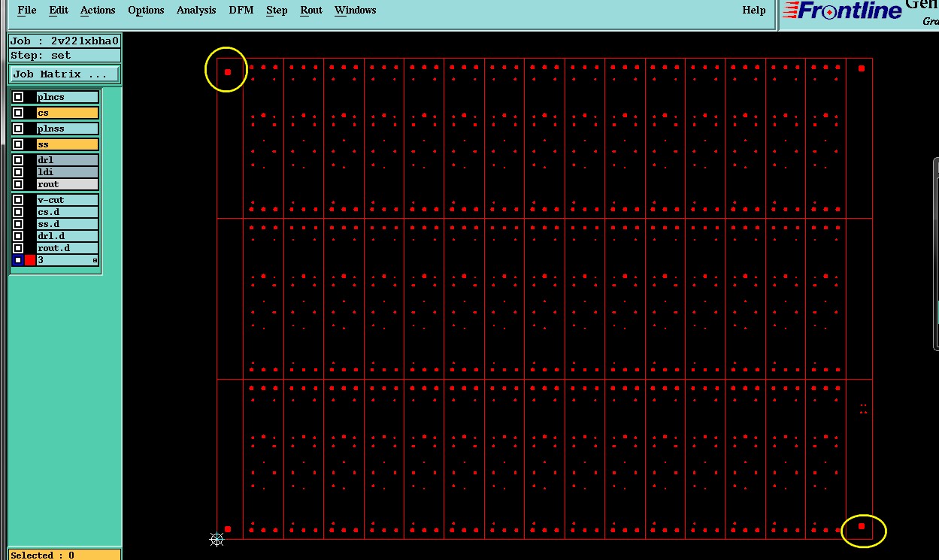The width and height of the screenshot is (939, 560).
Task: Open the DFM menu
Action: click(241, 10)
